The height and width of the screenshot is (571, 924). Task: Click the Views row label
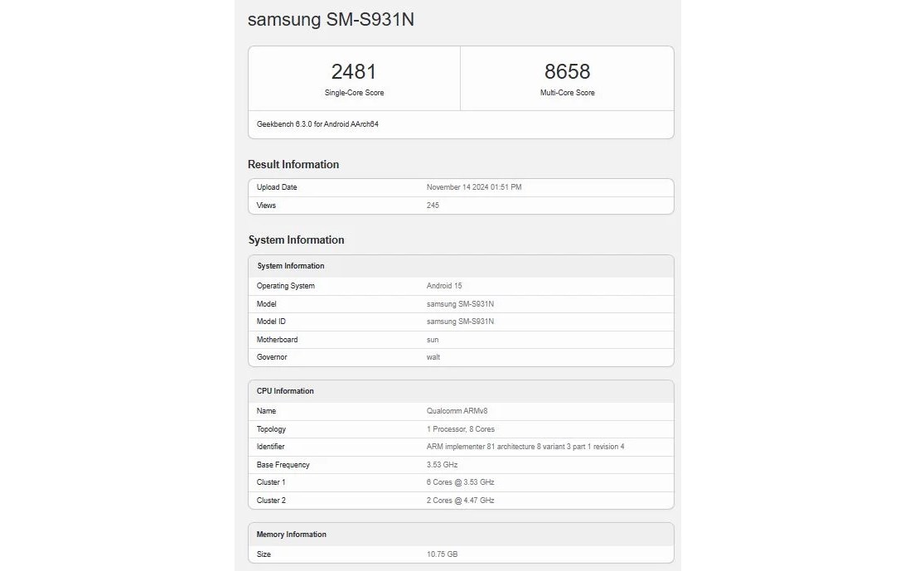click(x=266, y=206)
